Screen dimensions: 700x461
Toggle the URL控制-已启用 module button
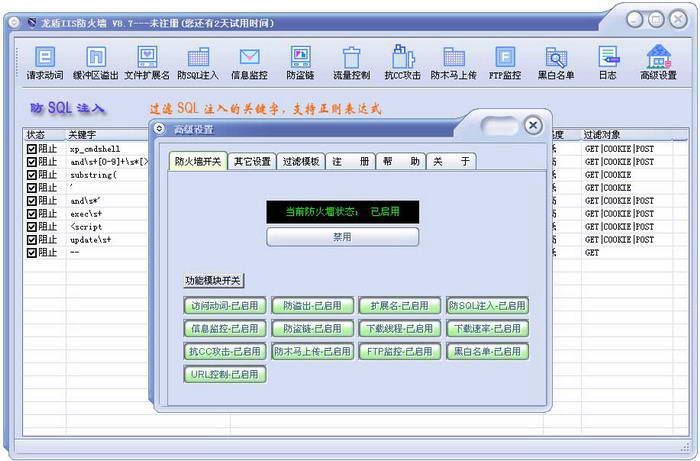tap(225, 374)
